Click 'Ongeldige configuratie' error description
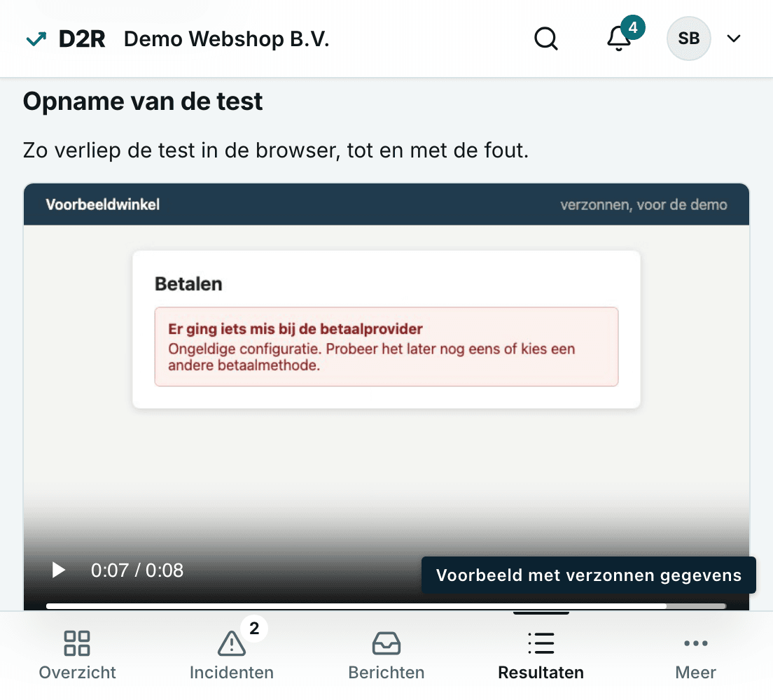773x700 pixels. point(371,357)
